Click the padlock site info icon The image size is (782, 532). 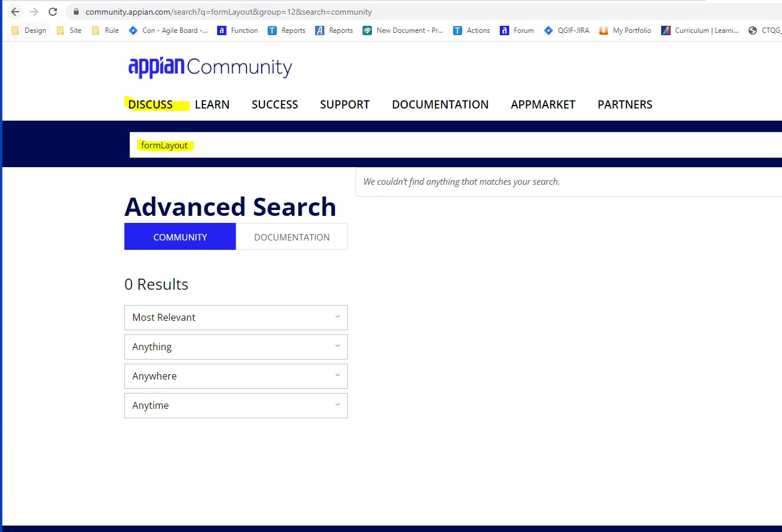[x=76, y=12]
